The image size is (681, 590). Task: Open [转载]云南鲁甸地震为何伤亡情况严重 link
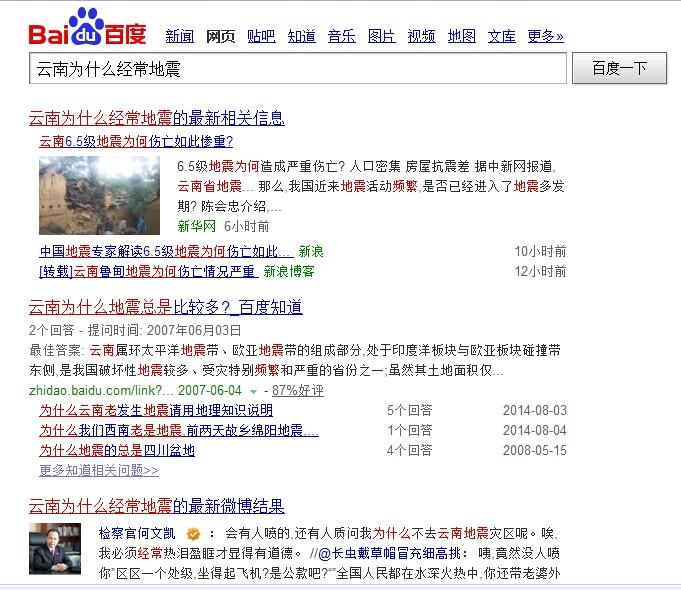[x=149, y=271]
